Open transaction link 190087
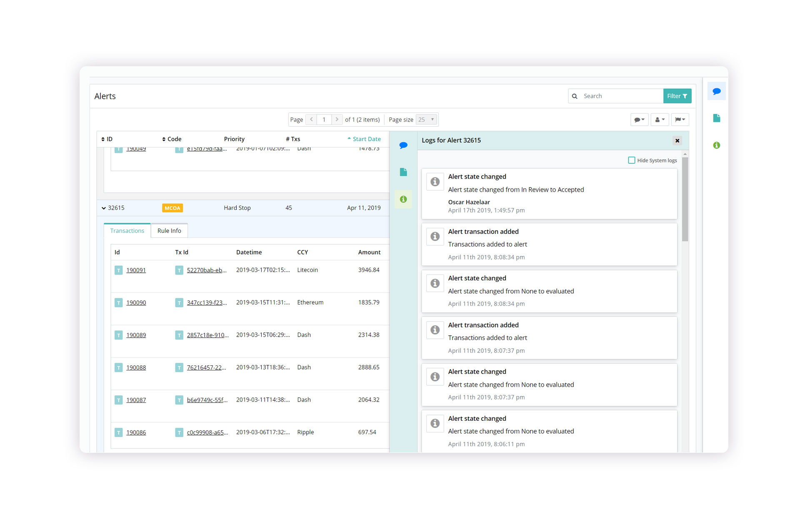Image resolution: width=800 pixels, height=532 pixels. point(136,400)
